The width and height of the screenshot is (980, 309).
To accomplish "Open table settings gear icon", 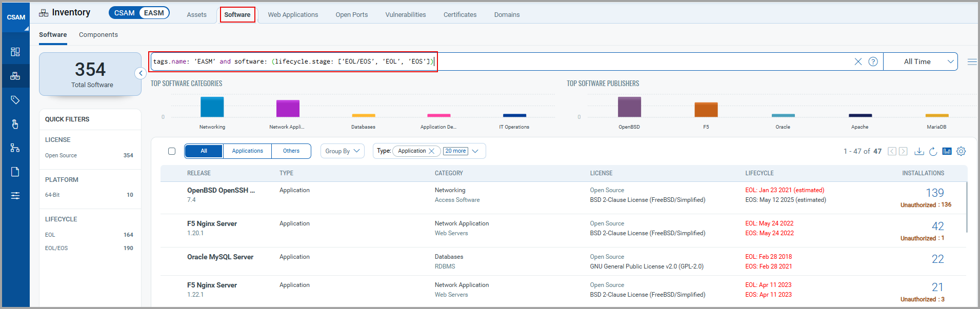I will click(961, 151).
